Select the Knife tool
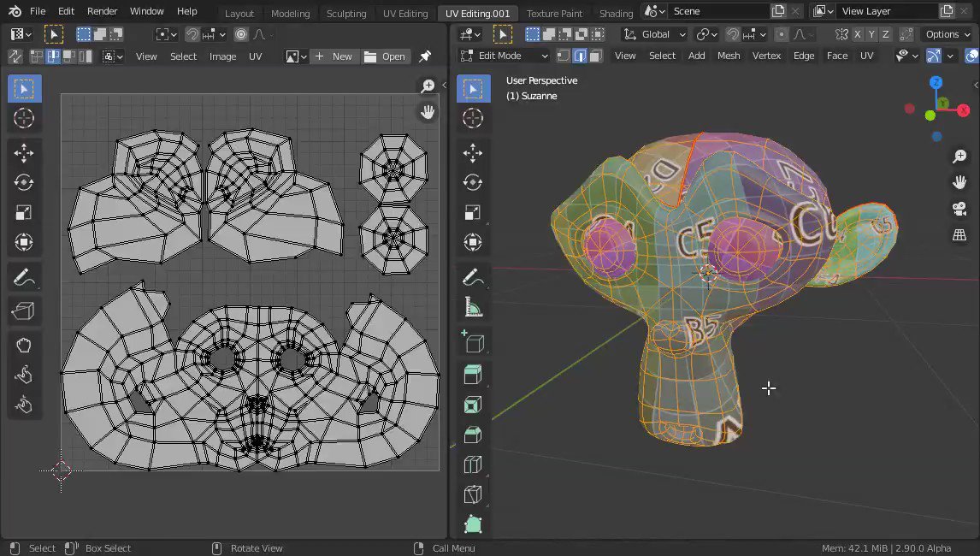 point(473,494)
